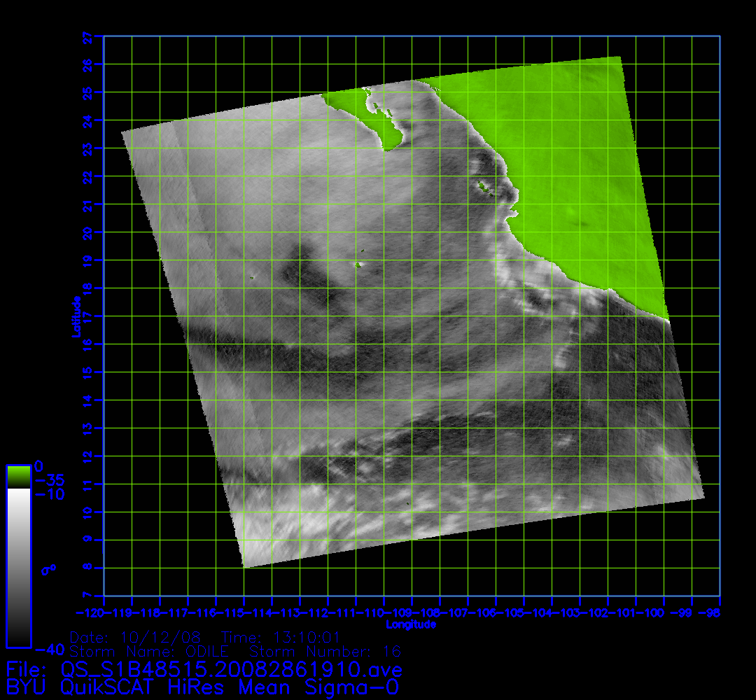The width and height of the screenshot is (756, 700).
Task: Click the Date: 10/12/08 text
Action: (136, 638)
